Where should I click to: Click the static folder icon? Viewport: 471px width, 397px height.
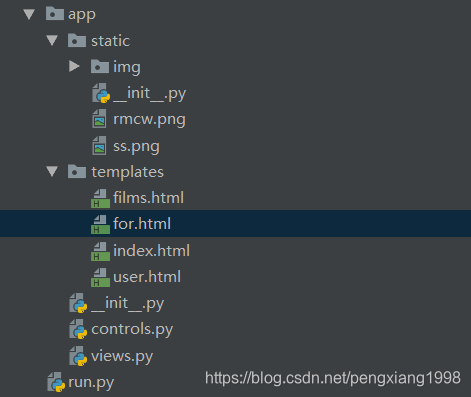pos(77,40)
